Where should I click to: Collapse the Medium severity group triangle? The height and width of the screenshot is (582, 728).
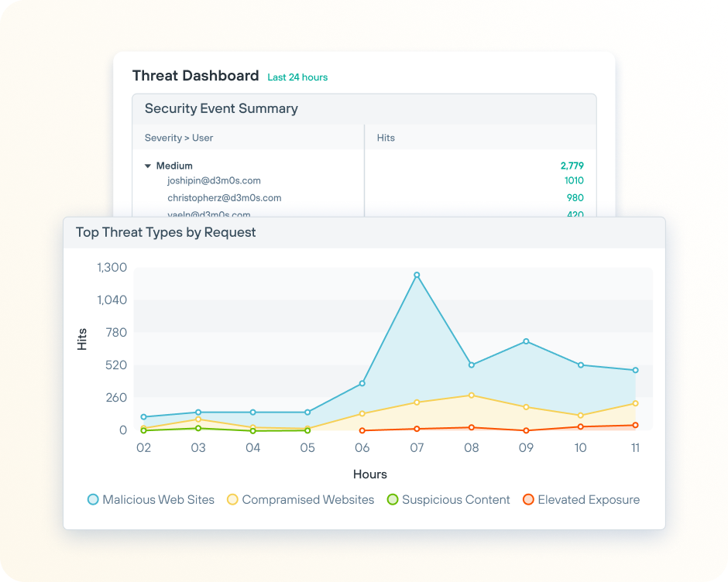click(x=148, y=166)
